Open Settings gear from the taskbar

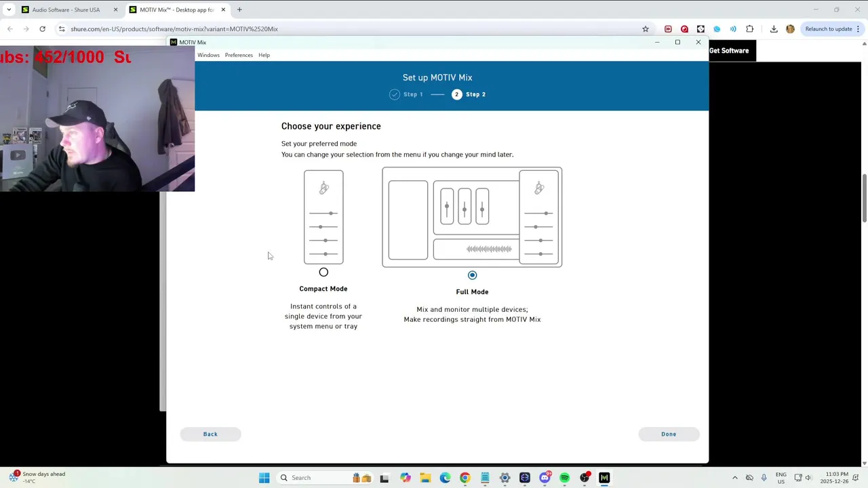tap(505, 478)
